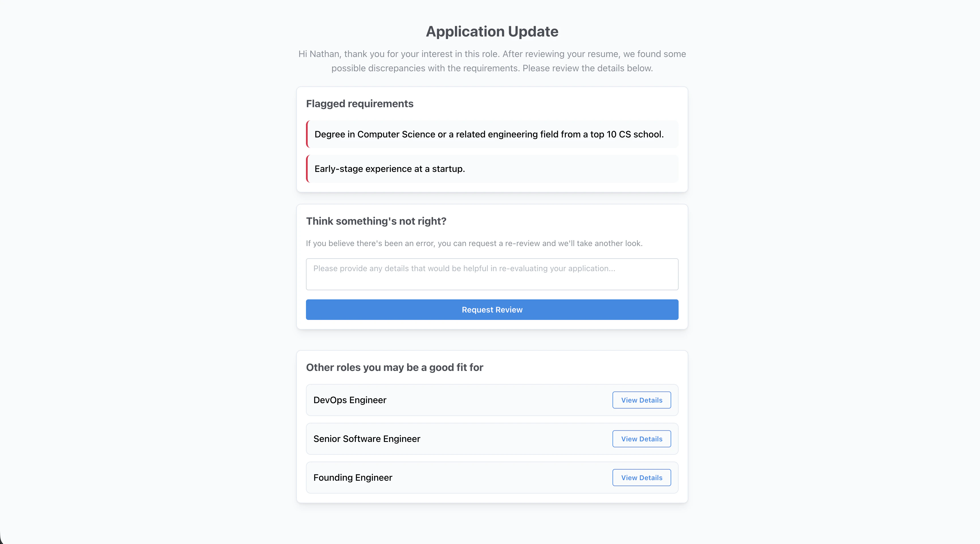Click View Details for Senior Software Engineer
980x544 pixels.
coord(641,439)
